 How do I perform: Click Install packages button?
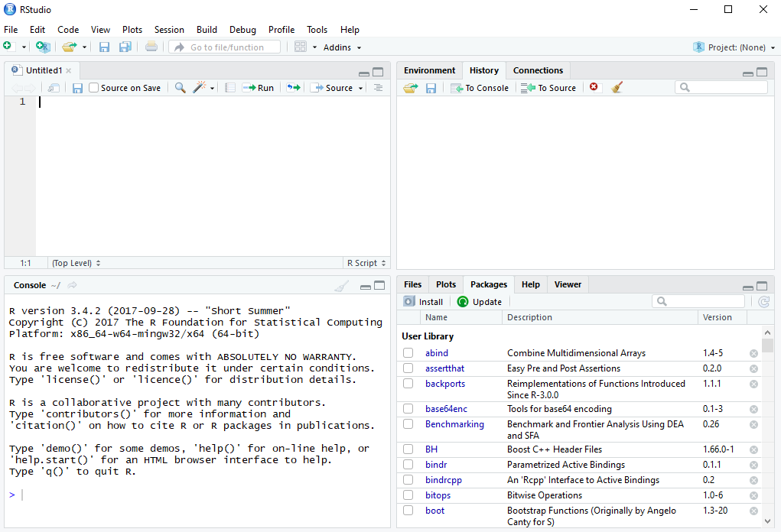[x=423, y=302]
